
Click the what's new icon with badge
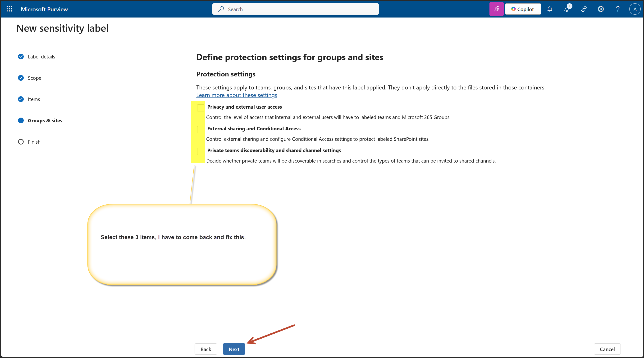(567, 9)
